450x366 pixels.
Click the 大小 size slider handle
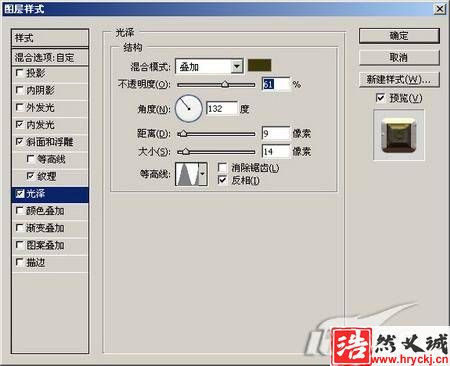185,152
